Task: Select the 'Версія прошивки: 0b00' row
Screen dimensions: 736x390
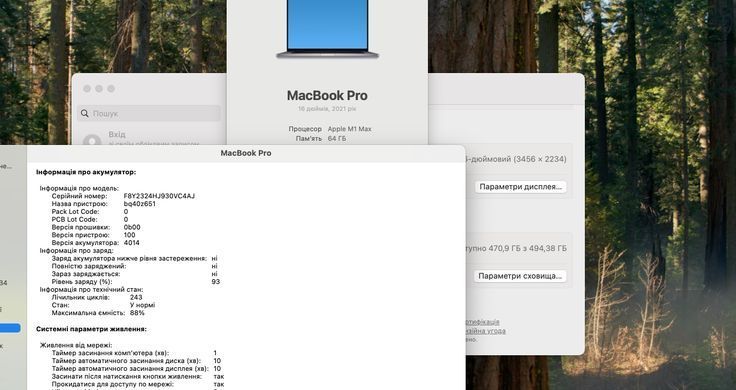Action: pyautogui.click(x=96, y=227)
